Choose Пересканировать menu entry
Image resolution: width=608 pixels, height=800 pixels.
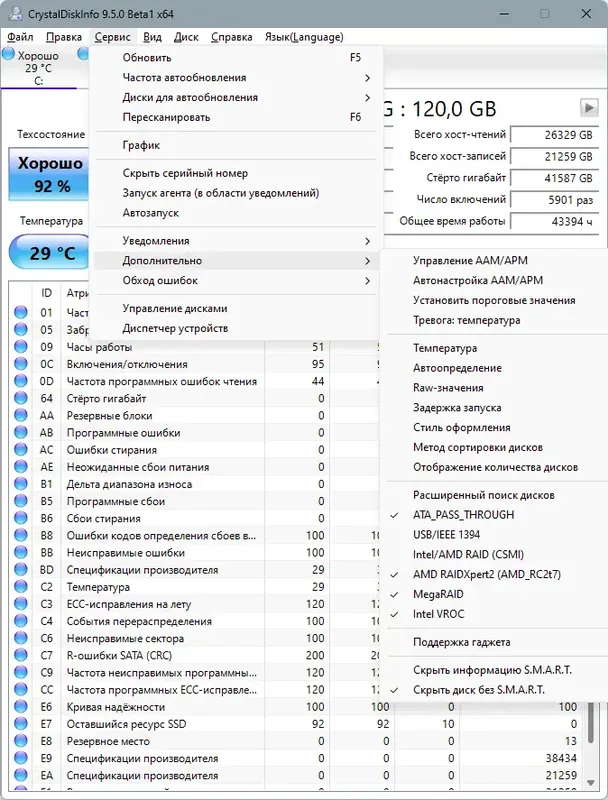coord(236,117)
